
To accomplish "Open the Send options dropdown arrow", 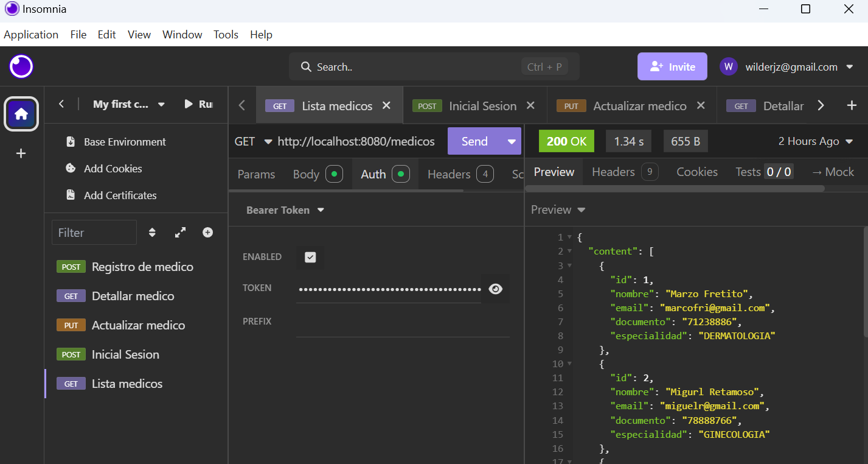I will [512, 141].
